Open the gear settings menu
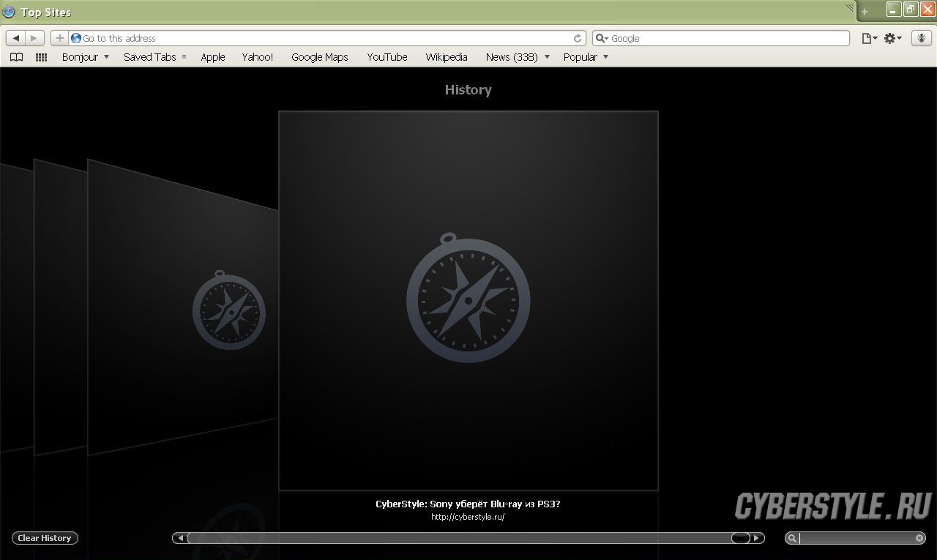 click(x=892, y=38)
